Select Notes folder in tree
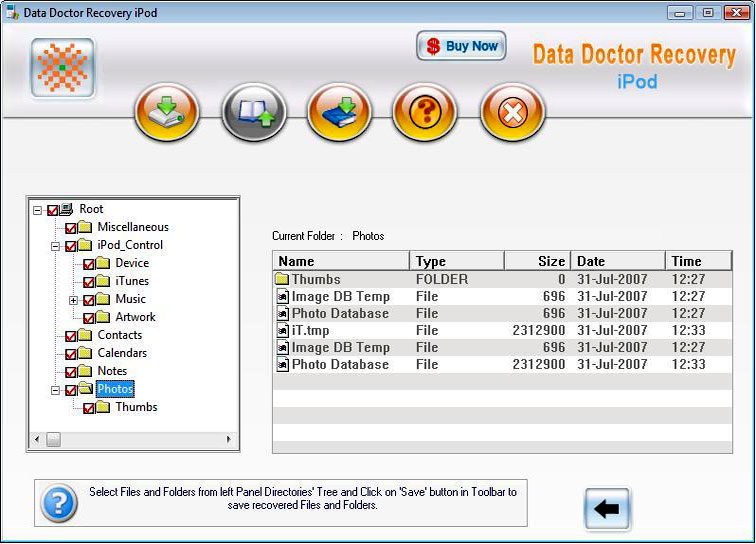Image resolution: width=756 pixels, height=544 pixels. point(112,371)
